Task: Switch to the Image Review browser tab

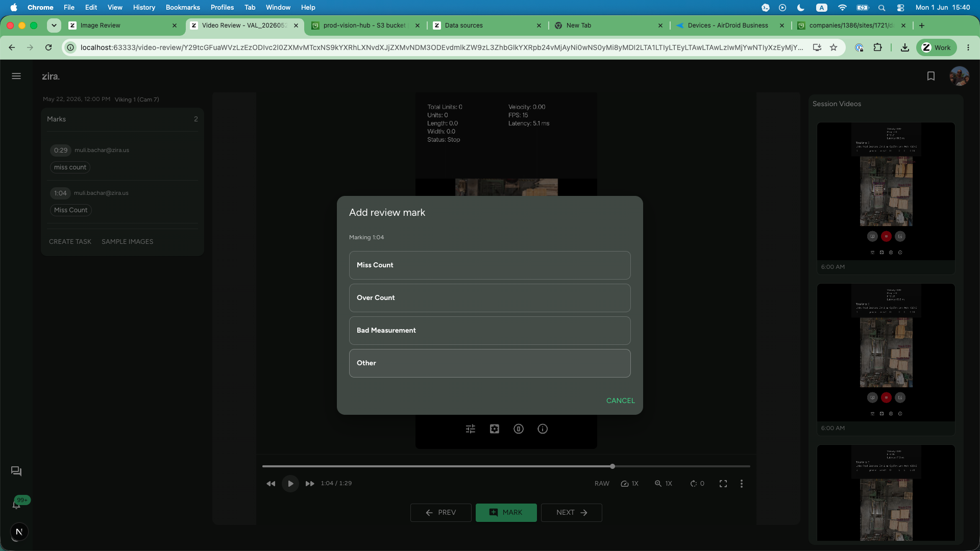Action: click(122, 26)
